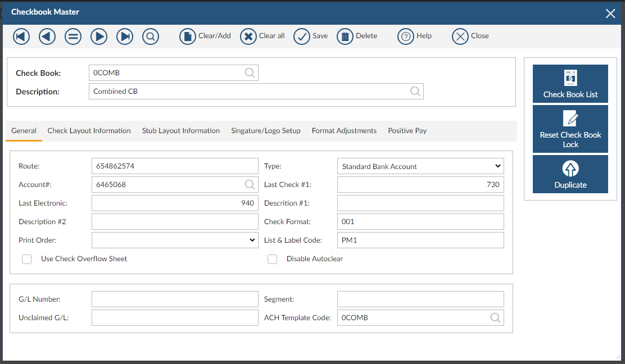The image size is (625, 364).
Task: Navigate to the next record
Action: pos(99,37)
